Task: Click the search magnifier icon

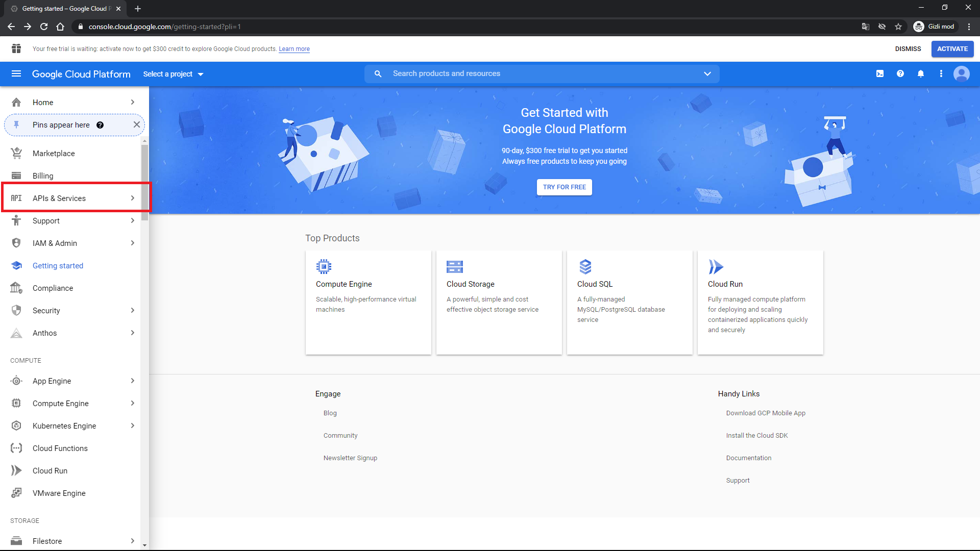Action: coord(378,74)
